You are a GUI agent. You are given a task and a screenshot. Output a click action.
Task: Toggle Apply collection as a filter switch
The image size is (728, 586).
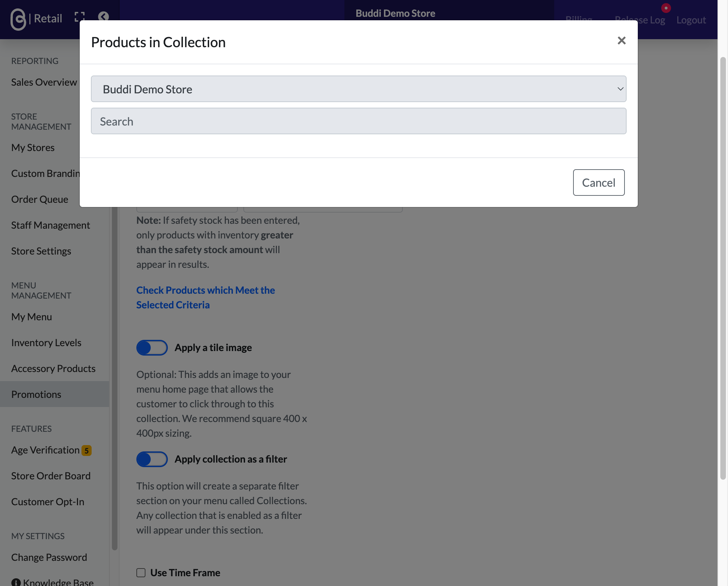click(152, 459)
